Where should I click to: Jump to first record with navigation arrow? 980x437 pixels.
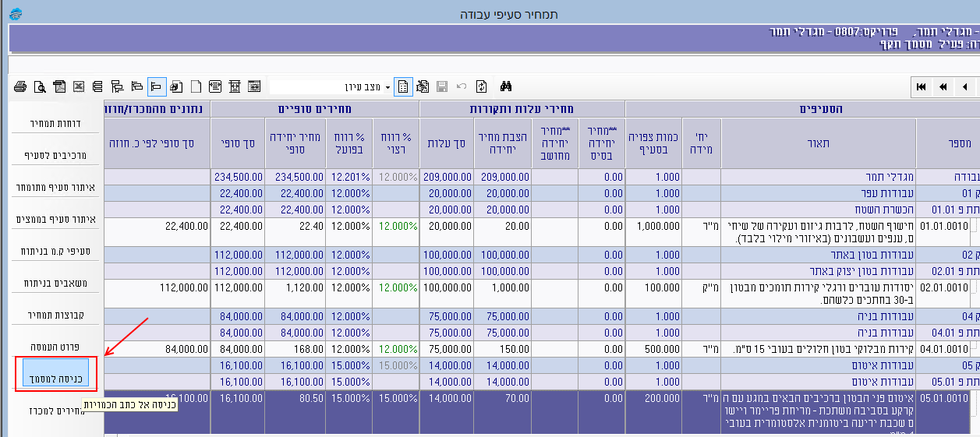[922, 86]
